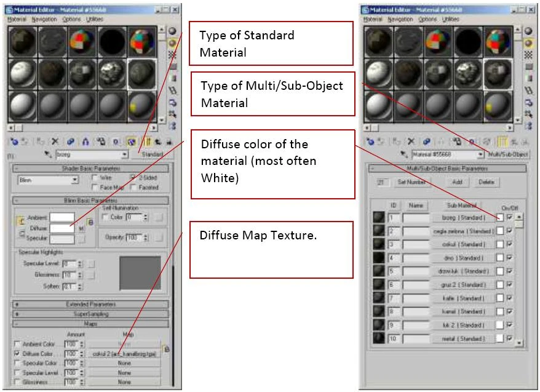
Task: Click Make Unique icon in Standard material window
Action: tap(85, 142)
